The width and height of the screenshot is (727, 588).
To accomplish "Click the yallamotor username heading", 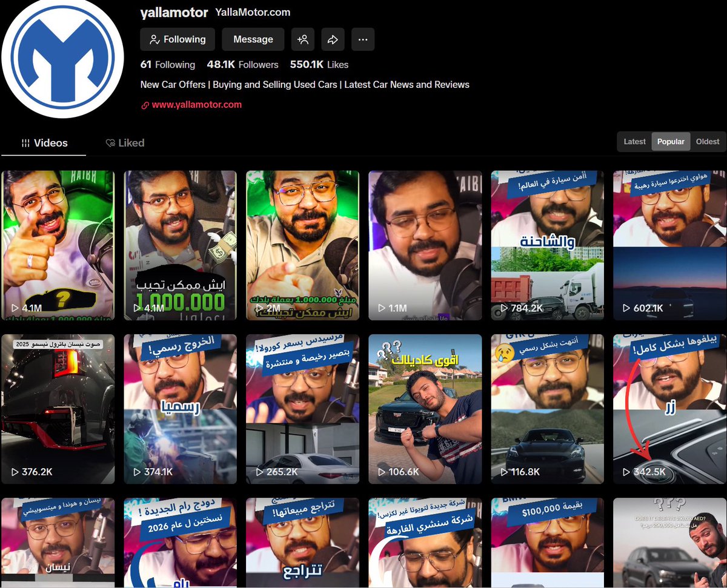I will [174, 12].
